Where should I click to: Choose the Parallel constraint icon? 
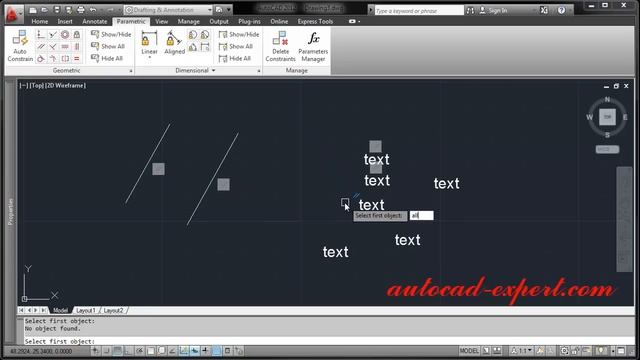pyautogui.click(x=41, y=47)
